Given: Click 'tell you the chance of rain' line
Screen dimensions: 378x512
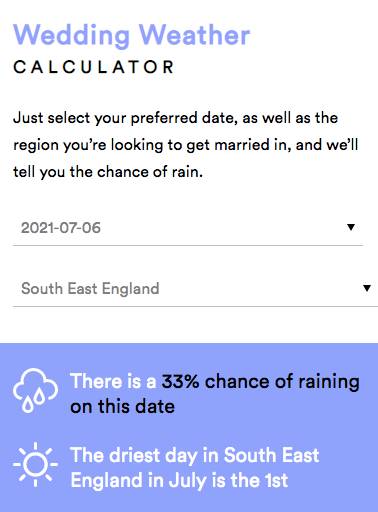Looking at the screenshot, I should (108, 172).
